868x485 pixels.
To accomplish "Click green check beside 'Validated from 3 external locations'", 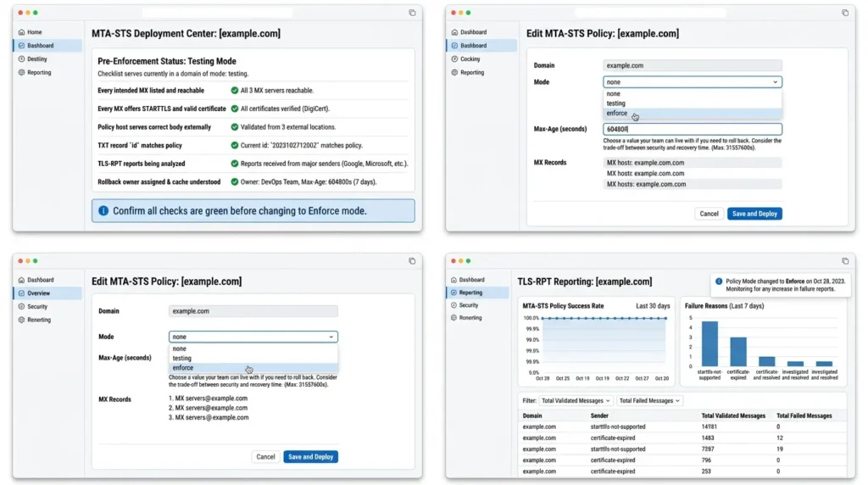I will [x=235, y=127].
